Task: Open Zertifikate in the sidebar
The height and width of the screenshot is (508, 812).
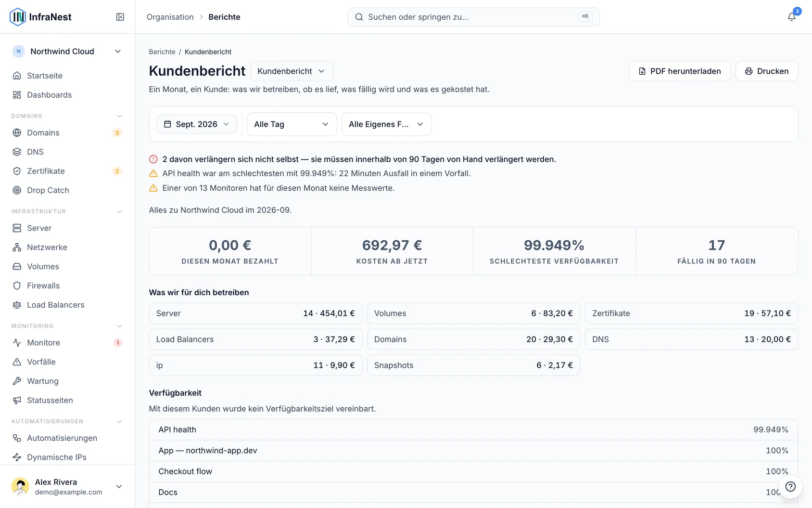Action: (x=67, y=171)
